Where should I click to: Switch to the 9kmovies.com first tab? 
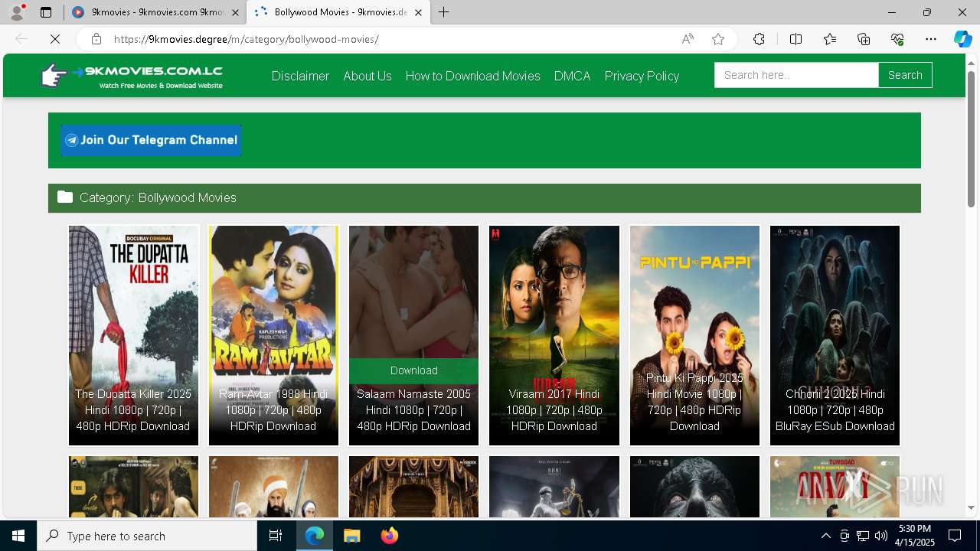tap(154, 12)
